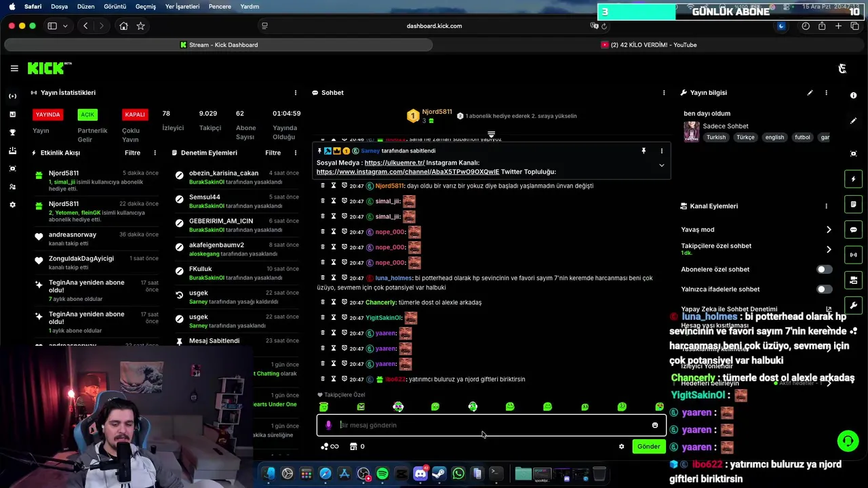Open the emoji picker in the chat input
Screen dimensions: 868x488
655,425
